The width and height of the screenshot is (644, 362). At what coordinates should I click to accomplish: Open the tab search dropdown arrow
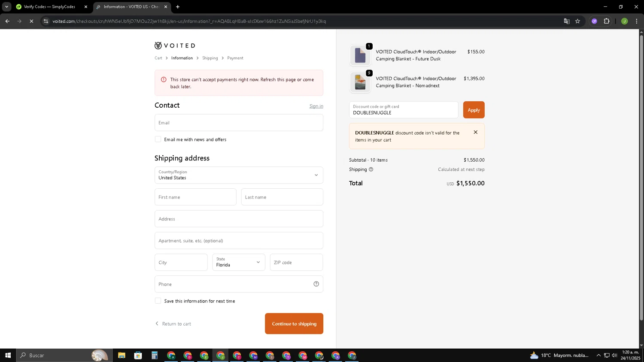tap(6, 7)
